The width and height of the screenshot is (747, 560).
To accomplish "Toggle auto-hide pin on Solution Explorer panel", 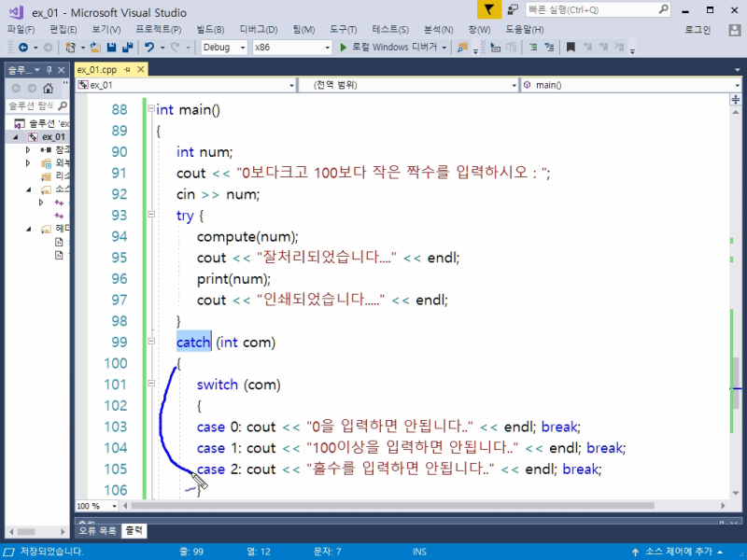I will [x=49, y=70].
